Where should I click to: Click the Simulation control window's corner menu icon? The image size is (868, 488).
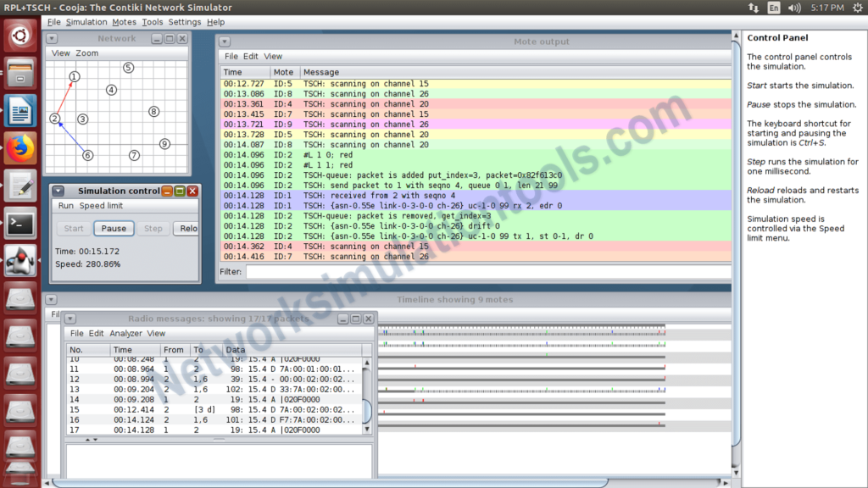coord(58,191)
